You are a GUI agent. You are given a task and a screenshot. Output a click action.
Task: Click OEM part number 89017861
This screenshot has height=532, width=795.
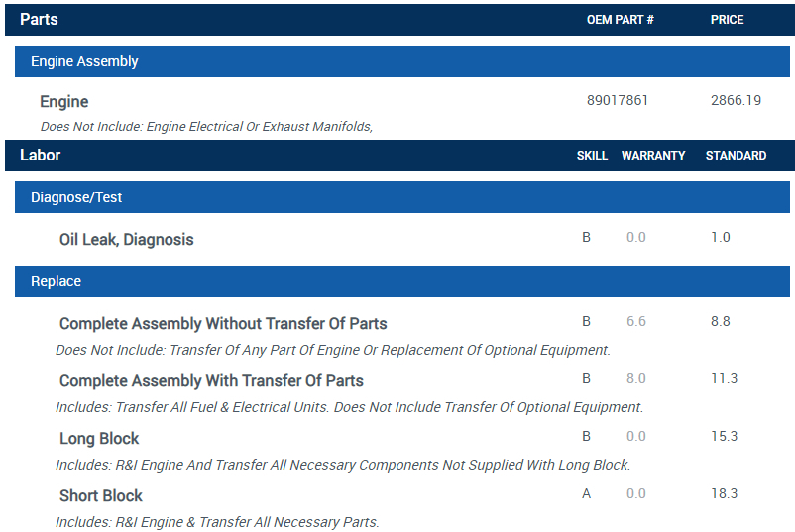[x=618, y=100]
